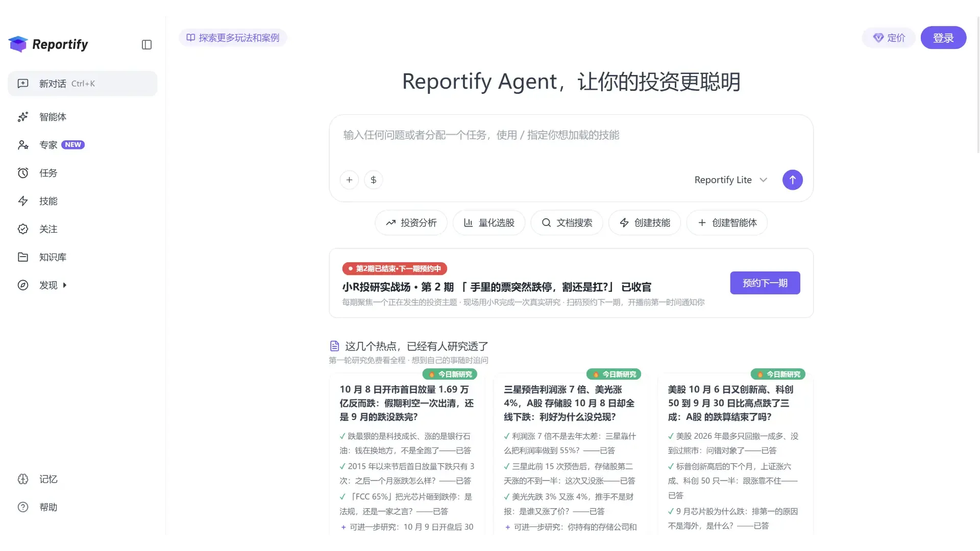Click the 关注 badge icon in sidebar
Viewport: 980px width, 551px height.
tap(23, 229)
